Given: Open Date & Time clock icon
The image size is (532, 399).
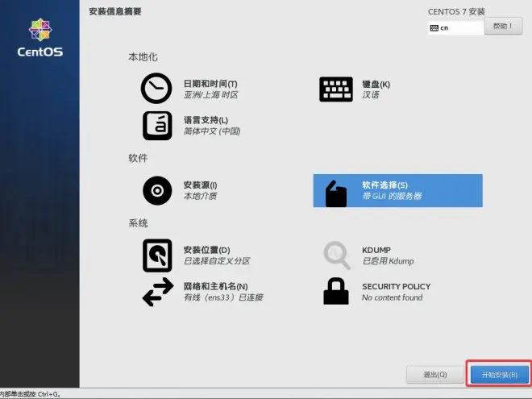Looking at the screenshot, I should 156,88.
